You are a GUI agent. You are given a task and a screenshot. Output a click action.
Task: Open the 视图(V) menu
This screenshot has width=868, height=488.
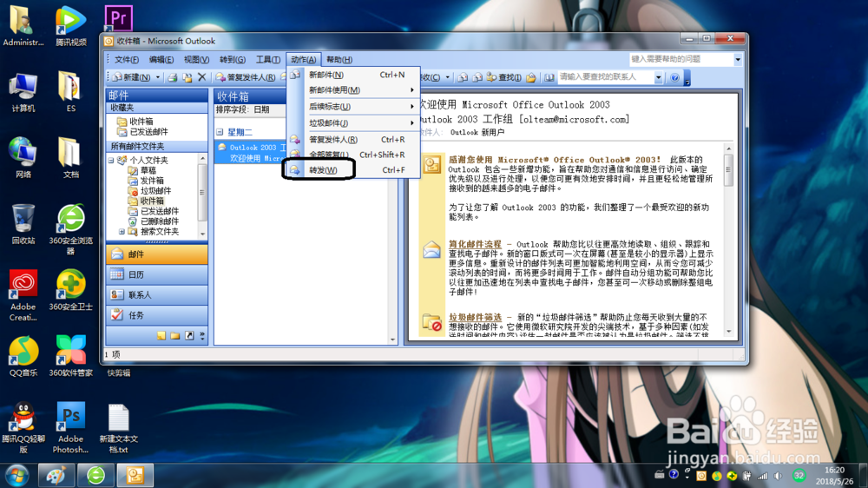coord(196,59)
